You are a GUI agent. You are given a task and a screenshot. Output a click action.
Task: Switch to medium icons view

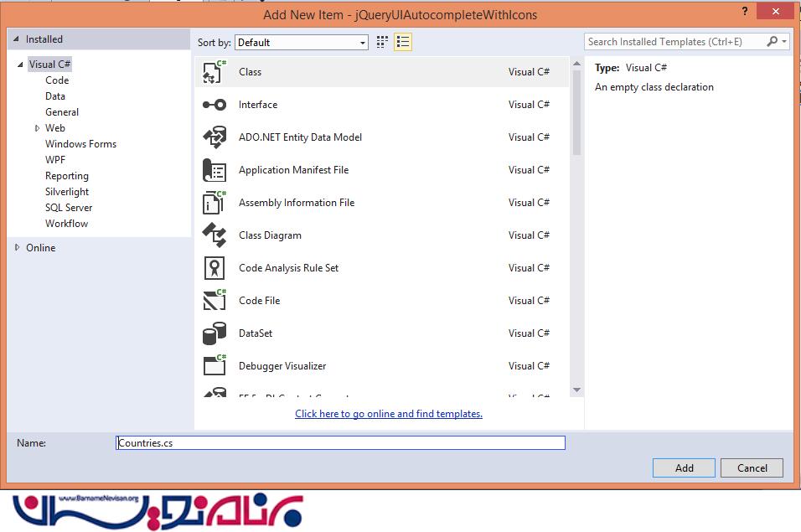(382, 42)
